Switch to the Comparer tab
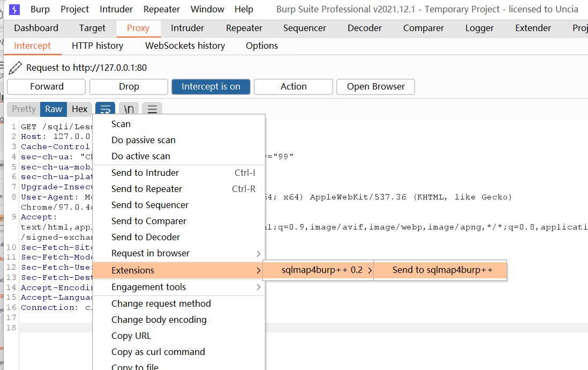588x370 pixels. (424, 28)
